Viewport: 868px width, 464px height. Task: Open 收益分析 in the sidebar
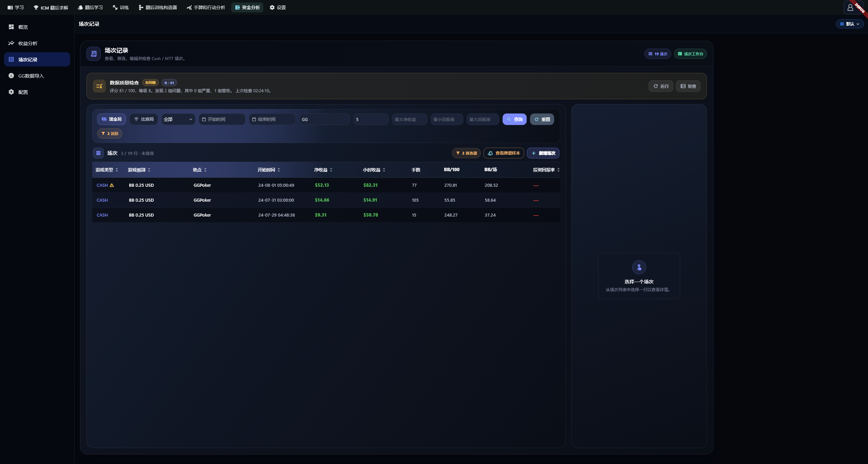tap(37, 43)
